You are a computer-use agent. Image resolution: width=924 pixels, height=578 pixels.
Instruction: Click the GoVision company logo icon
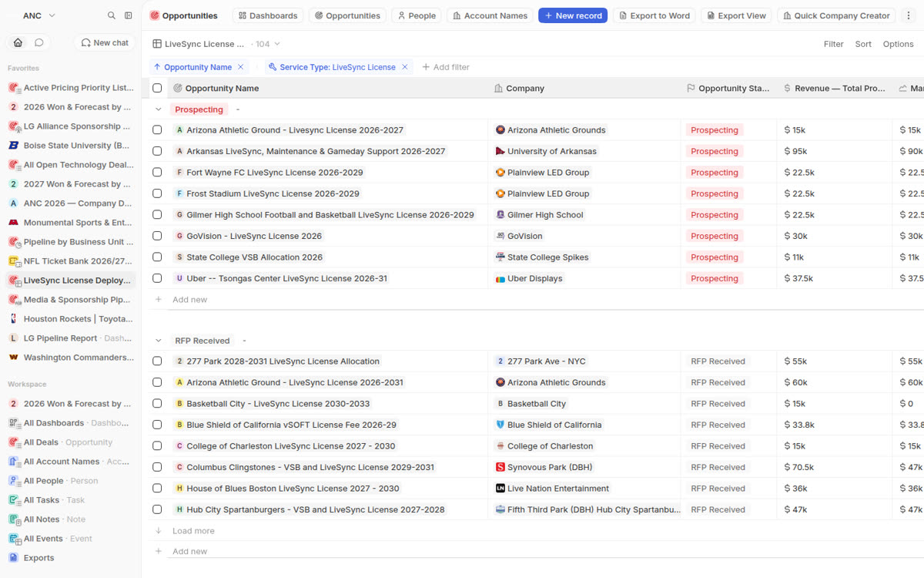pos(500,236)
